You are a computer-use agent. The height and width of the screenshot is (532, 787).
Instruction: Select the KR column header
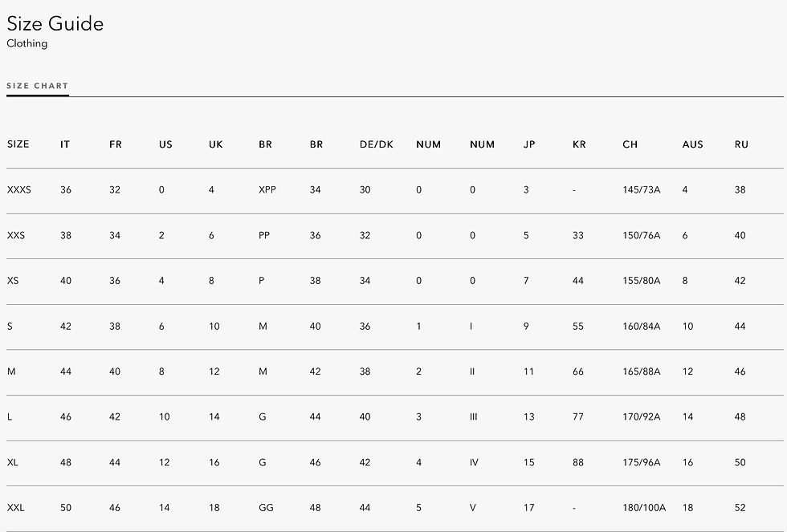(579, 144)
